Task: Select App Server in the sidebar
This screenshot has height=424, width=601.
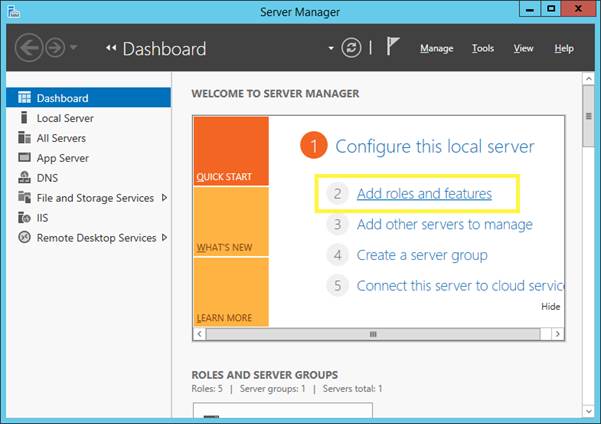Action: coord(89,158)
